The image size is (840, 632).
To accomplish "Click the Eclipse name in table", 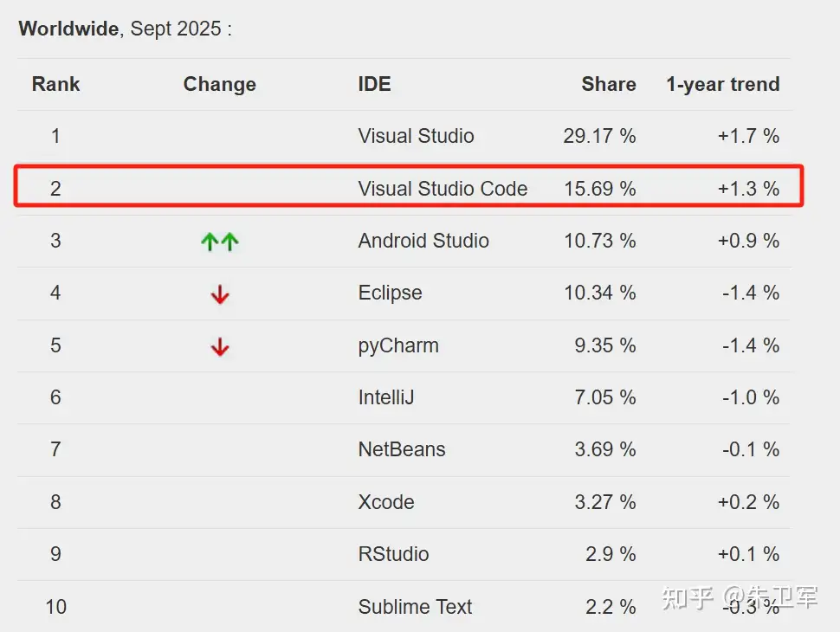I will [390, 293].
